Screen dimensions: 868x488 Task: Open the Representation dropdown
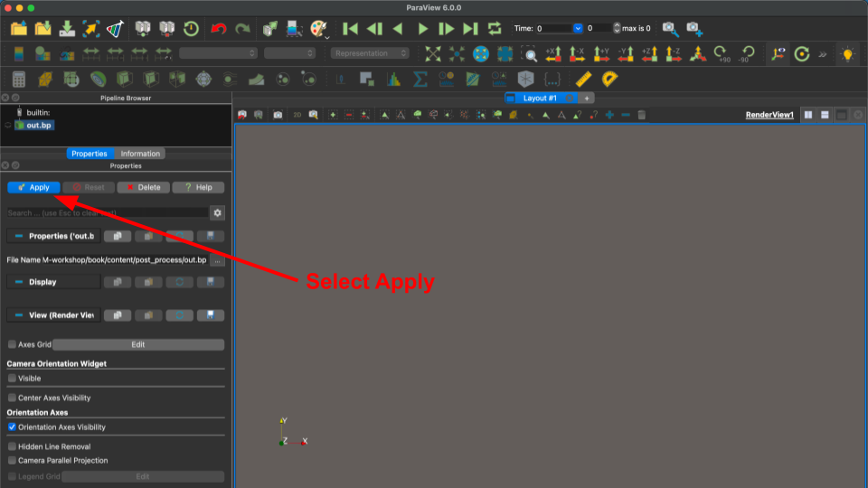tap(370, 53)
